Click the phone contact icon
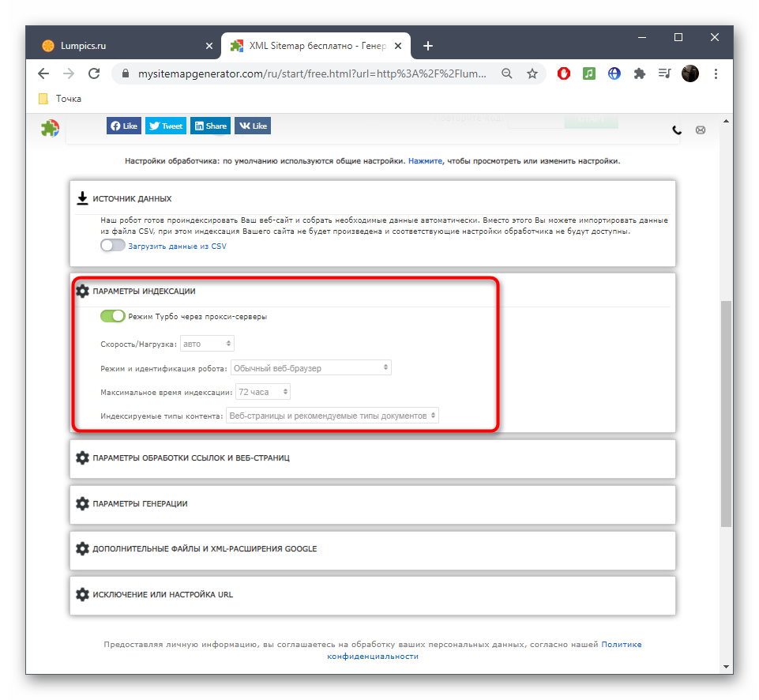The width and height of the screenshot is (759, 700). 677,130
